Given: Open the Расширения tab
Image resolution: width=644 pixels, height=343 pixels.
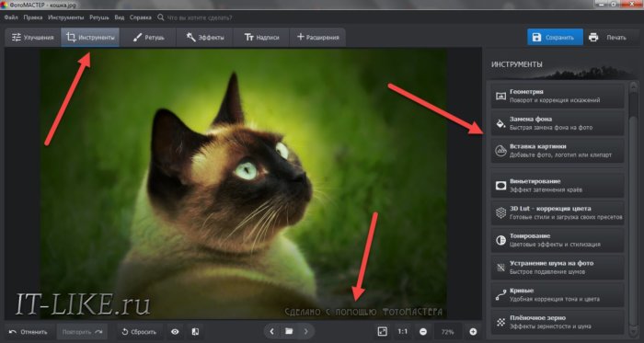Looking at the screenshot, I should pyautogui.click(x=317, y=38).
